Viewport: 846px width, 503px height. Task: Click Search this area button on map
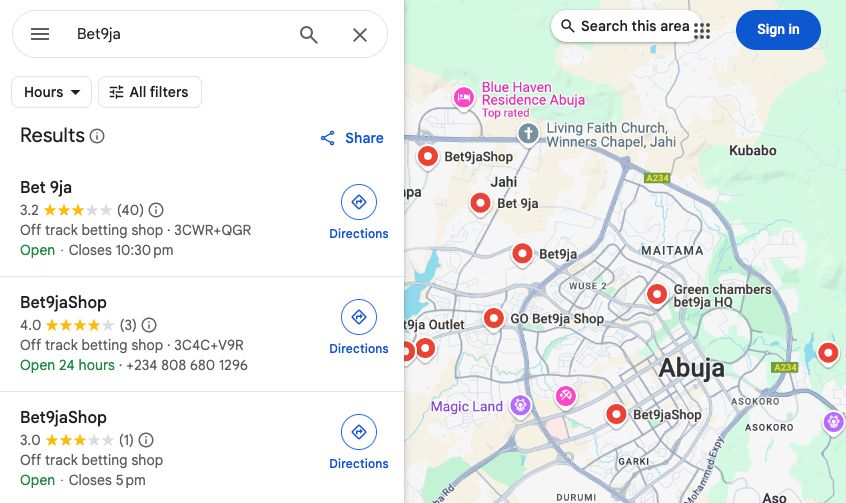pos(626,26)
